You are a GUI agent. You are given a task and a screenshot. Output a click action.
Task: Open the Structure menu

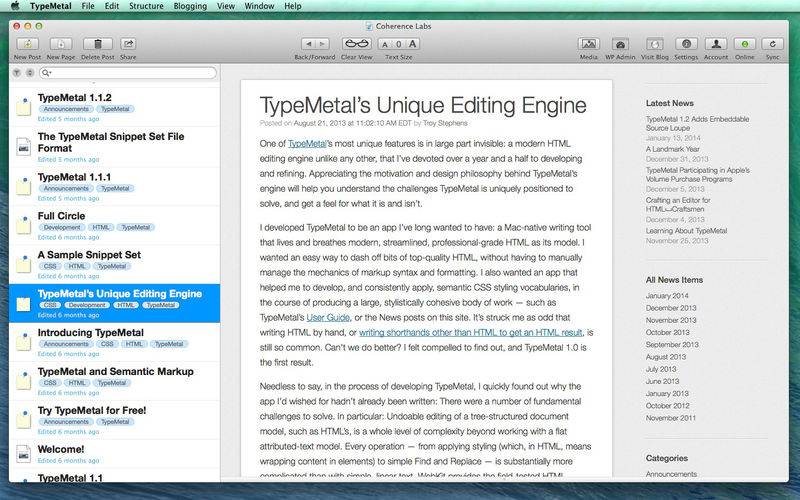click(146, 6)
